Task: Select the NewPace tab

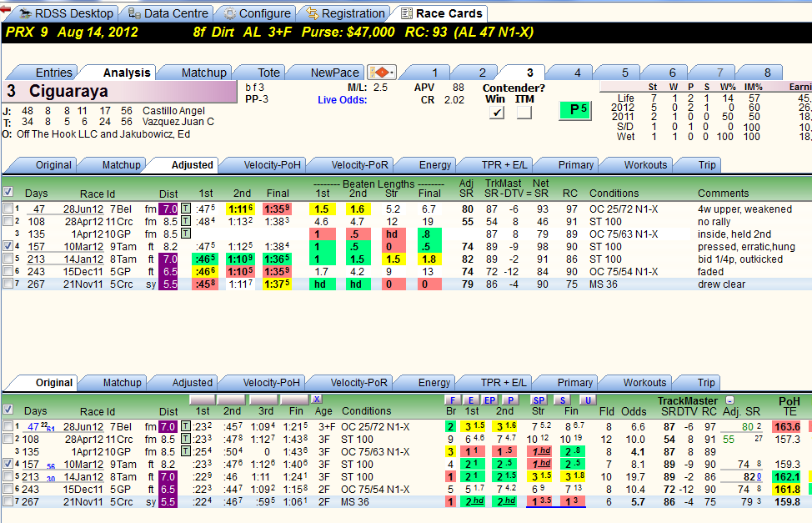Action: pos(334,73)
